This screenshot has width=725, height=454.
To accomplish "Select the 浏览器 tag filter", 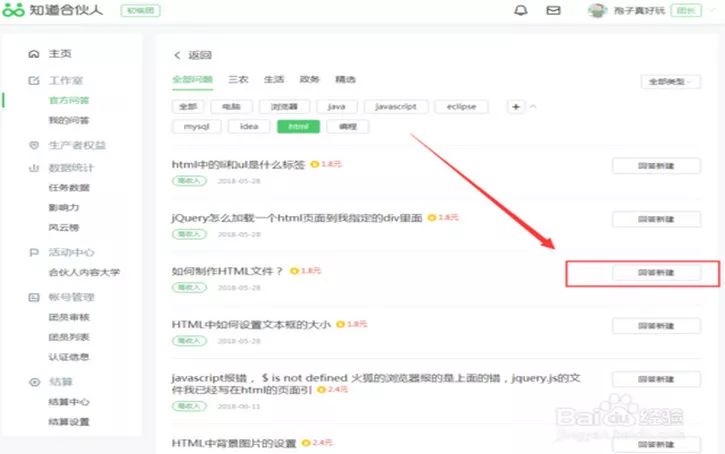I will point(284,107).
